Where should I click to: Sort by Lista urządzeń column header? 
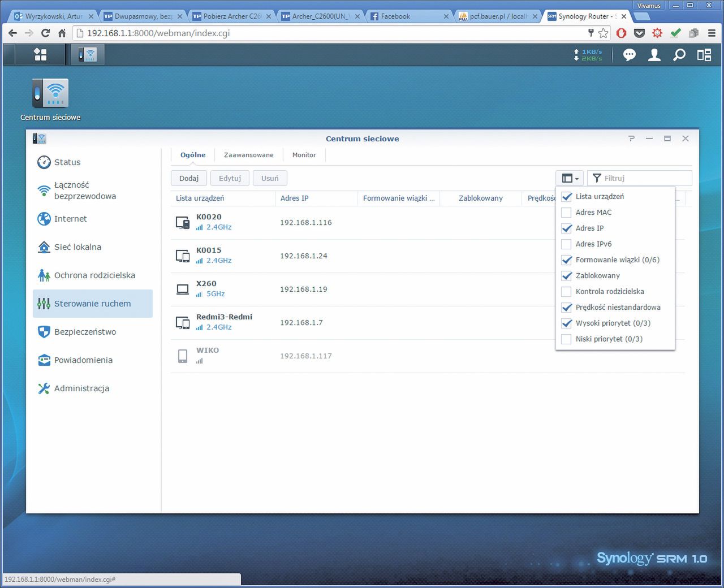[223, 198]
